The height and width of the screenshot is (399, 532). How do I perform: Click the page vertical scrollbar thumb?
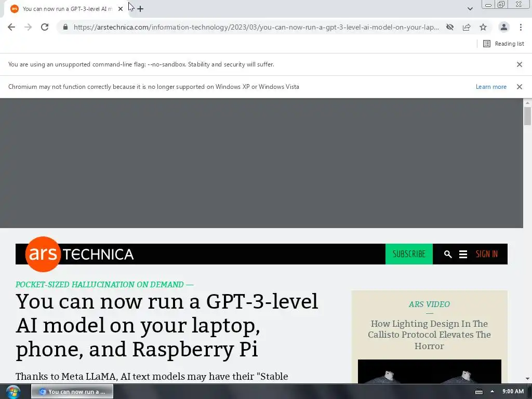(x=527, y=116)
